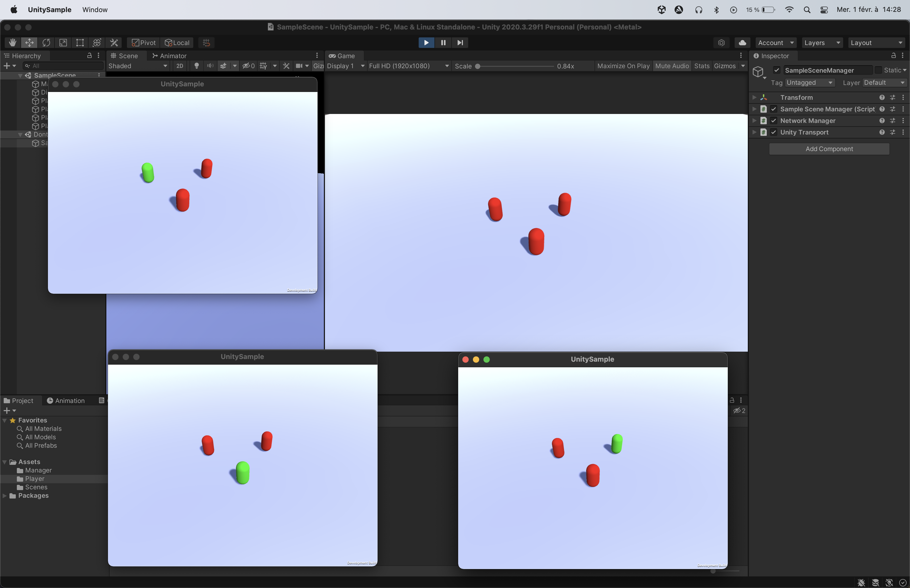Click the Add Component button
This screenshot has height=588, width=910.
(x=829, y=149)
